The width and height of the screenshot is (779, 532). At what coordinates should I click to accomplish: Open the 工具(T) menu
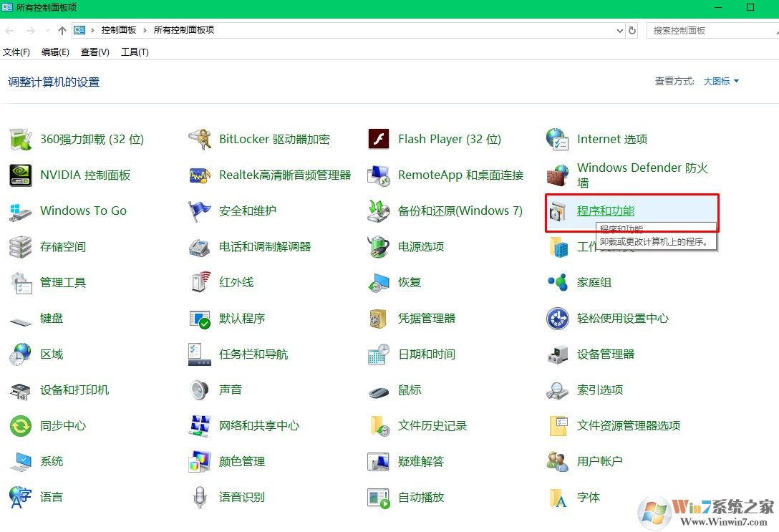click(x=135, y=52)
